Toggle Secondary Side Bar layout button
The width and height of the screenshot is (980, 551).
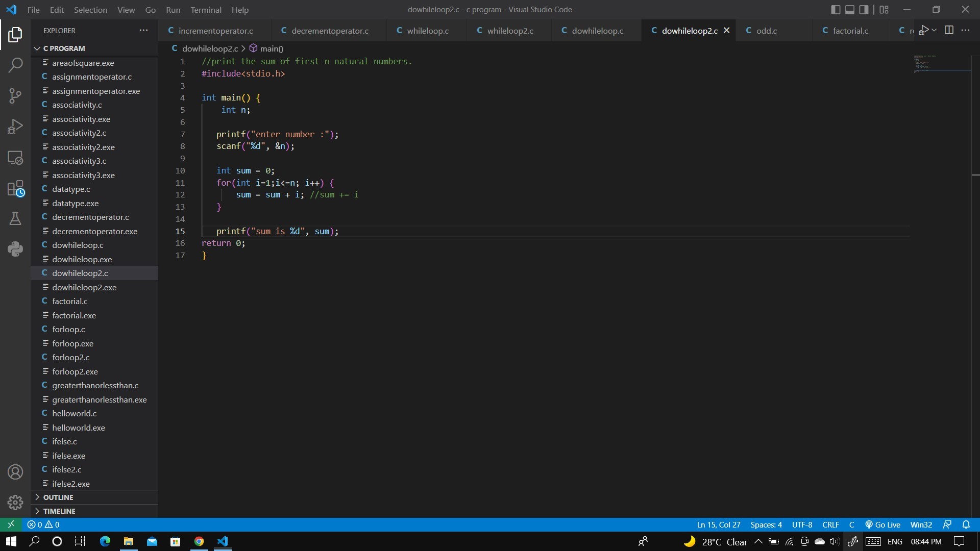(x=864, y=10)
